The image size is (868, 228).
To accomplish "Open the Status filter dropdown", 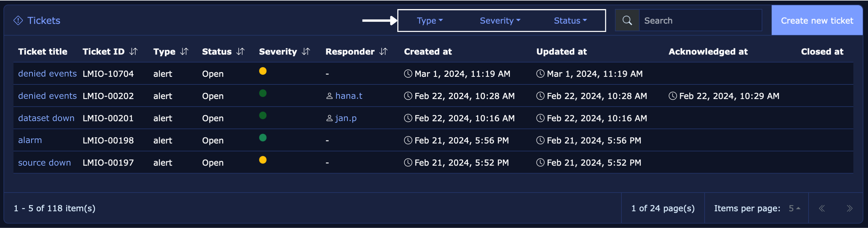I will (x=570, y=21).
